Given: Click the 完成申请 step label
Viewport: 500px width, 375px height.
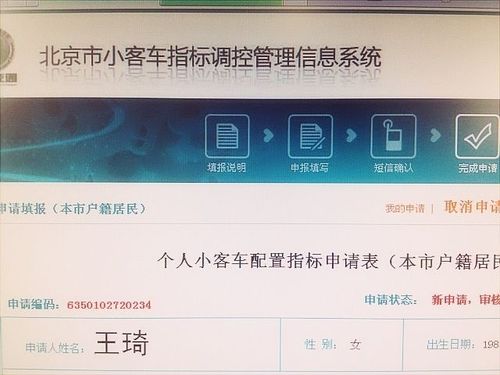Looking at the screenshot, I should (x=478, y=168).
